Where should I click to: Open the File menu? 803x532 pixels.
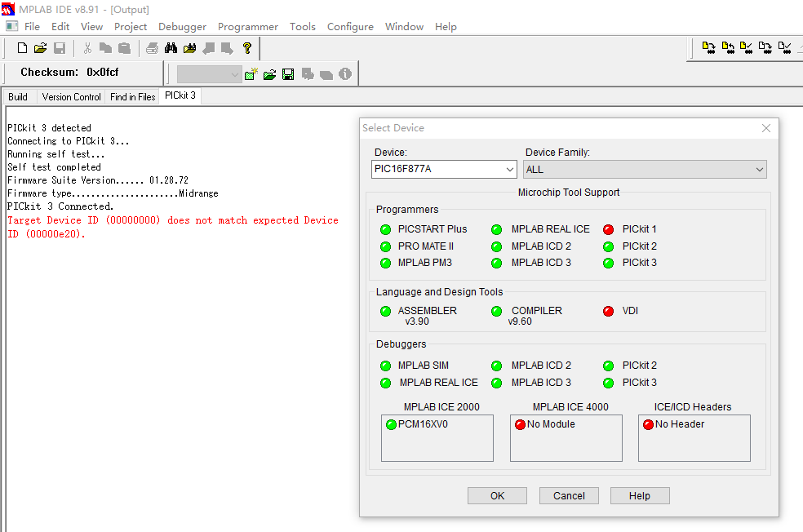tap(32, 27)
